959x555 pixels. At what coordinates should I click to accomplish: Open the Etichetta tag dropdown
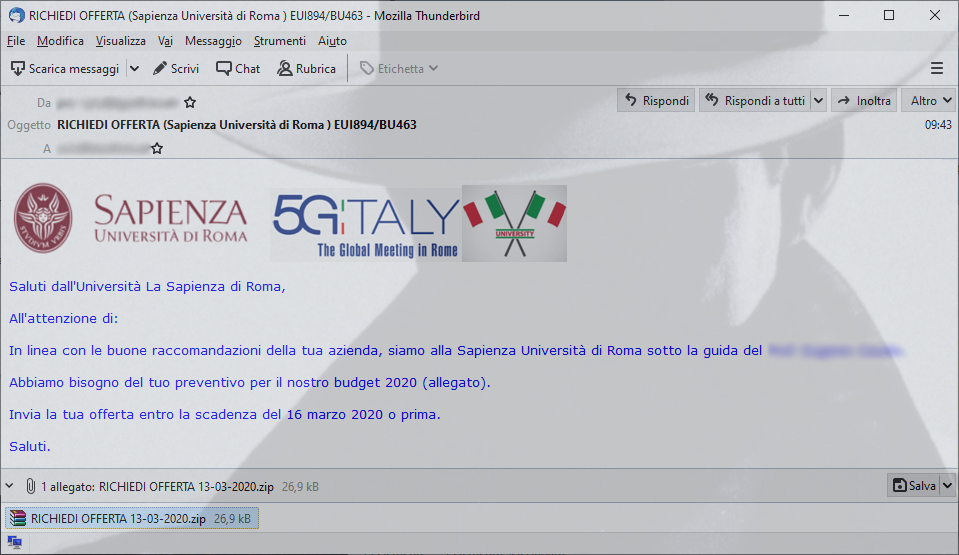pos(399,69)
